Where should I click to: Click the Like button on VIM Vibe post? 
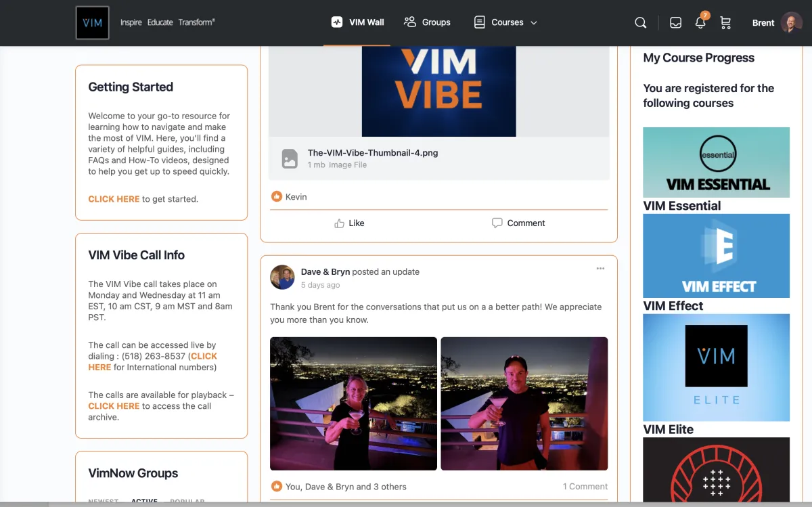[x=349, y=223]
